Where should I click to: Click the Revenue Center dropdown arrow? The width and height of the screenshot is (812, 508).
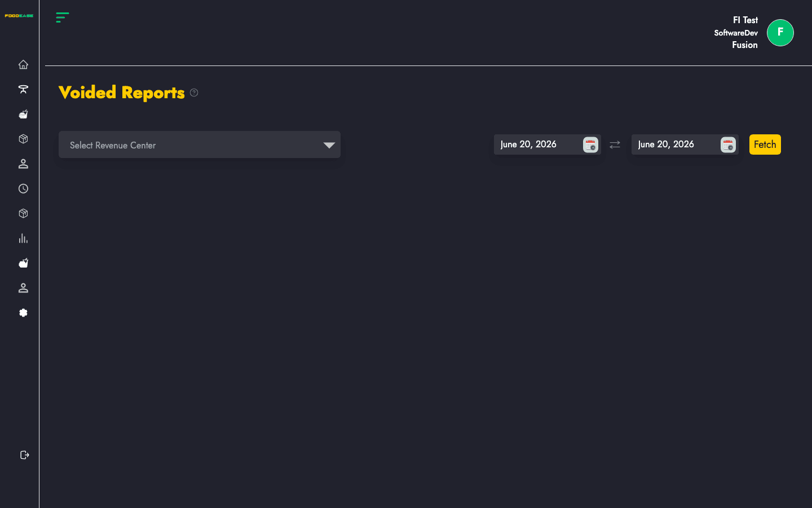tap(329, 145)
